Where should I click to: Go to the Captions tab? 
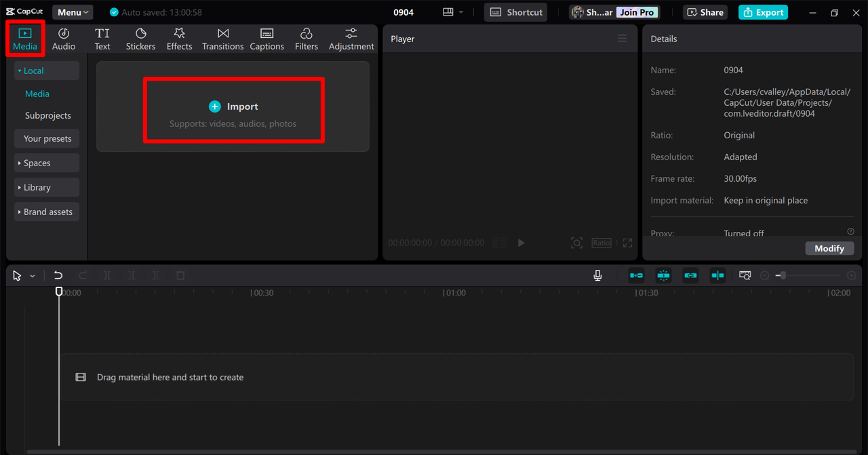click(267, 39)
